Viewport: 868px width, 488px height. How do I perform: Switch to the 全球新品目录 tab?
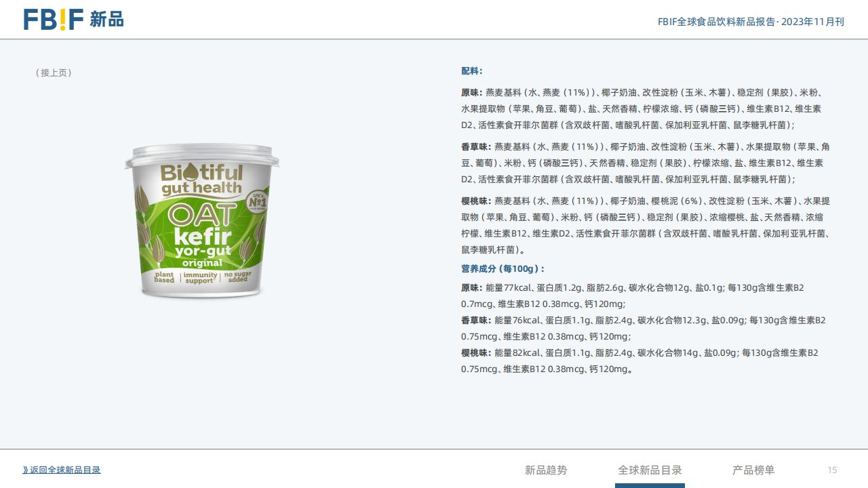point(650,470)
